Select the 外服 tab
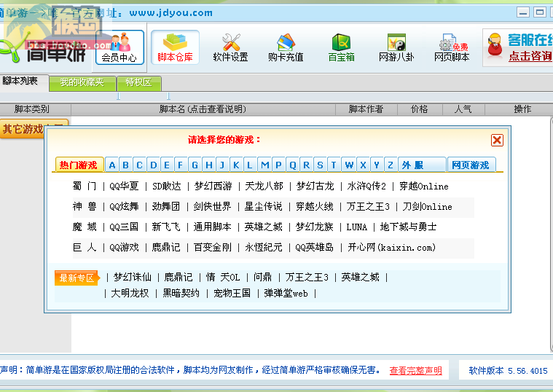Screen dimensions: 553x392 tap(422, 165)
